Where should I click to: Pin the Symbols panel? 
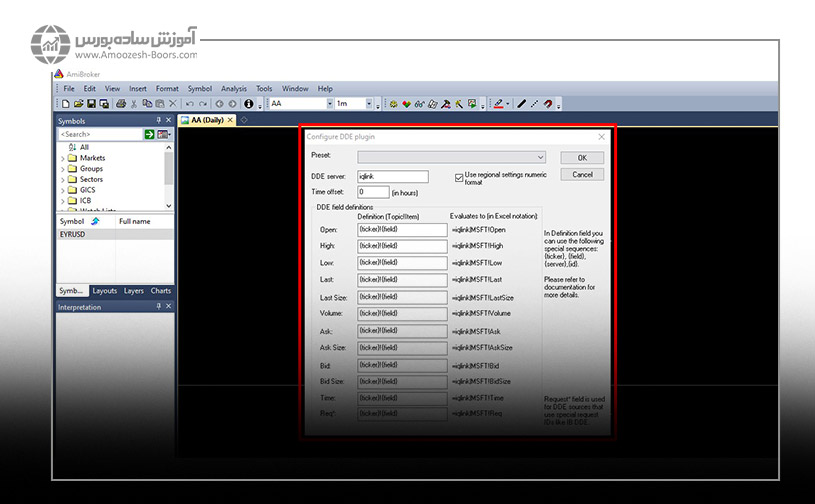tap(158, 121)
